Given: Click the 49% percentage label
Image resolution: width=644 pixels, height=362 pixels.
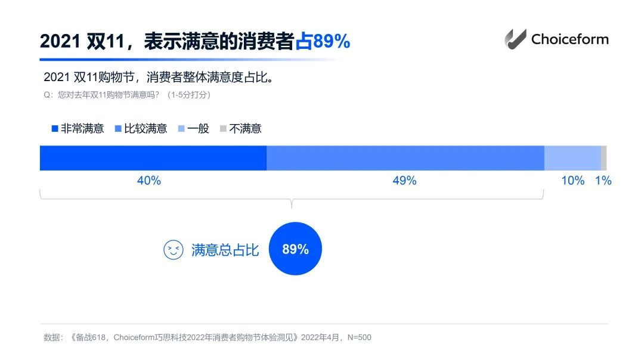Looking at the screenshot, I should (x=404, y=180).
